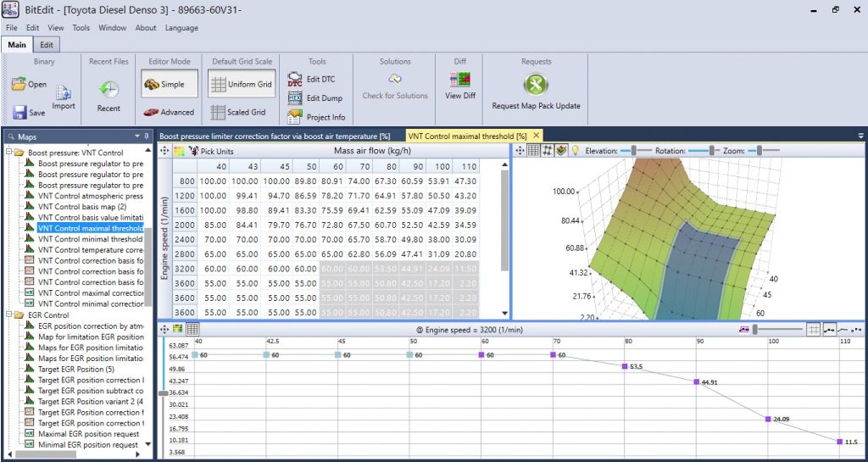Click the vertical slider left of the 2D graph
Screen dimensions: 868x462
point(164,392)
